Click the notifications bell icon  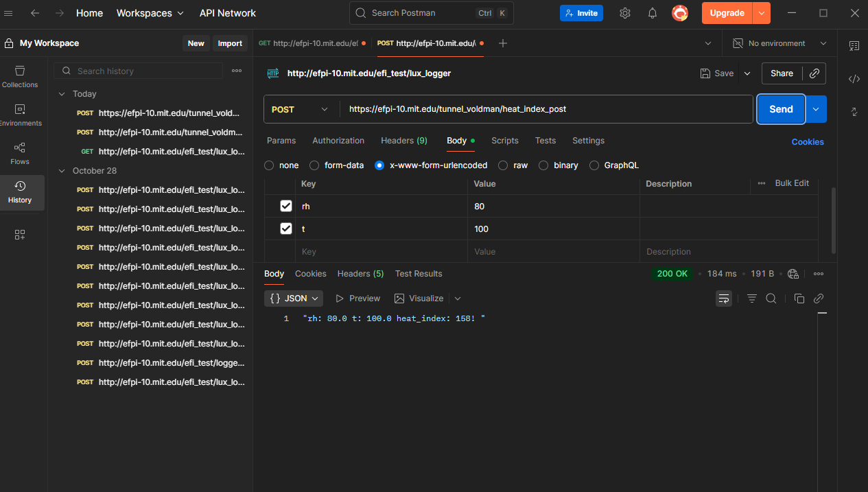(652, 13)
